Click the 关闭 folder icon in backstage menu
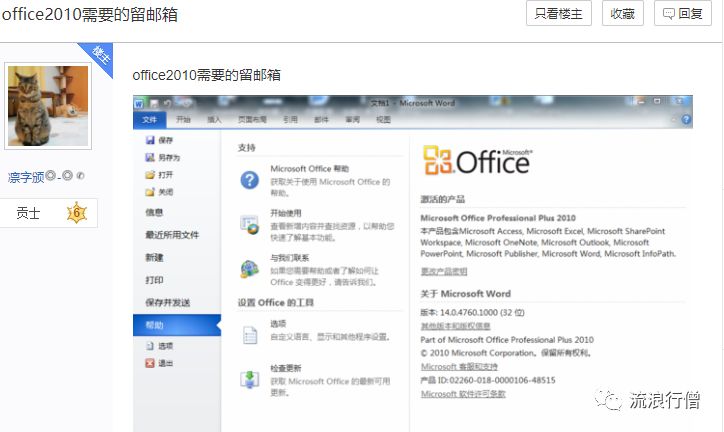Image resolution: width=724 pixels, height=432 pixels. (x=150, y=192)
